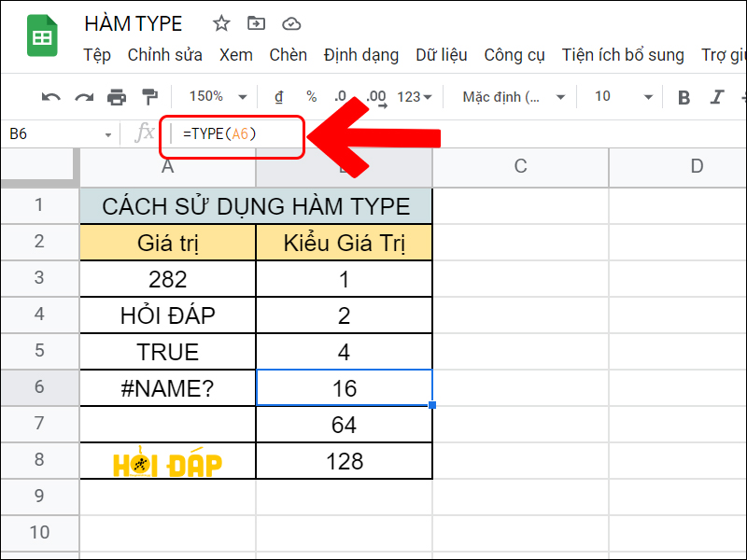Click the move to folder icon
747x560 pixels.
click(x=256, y=22)
